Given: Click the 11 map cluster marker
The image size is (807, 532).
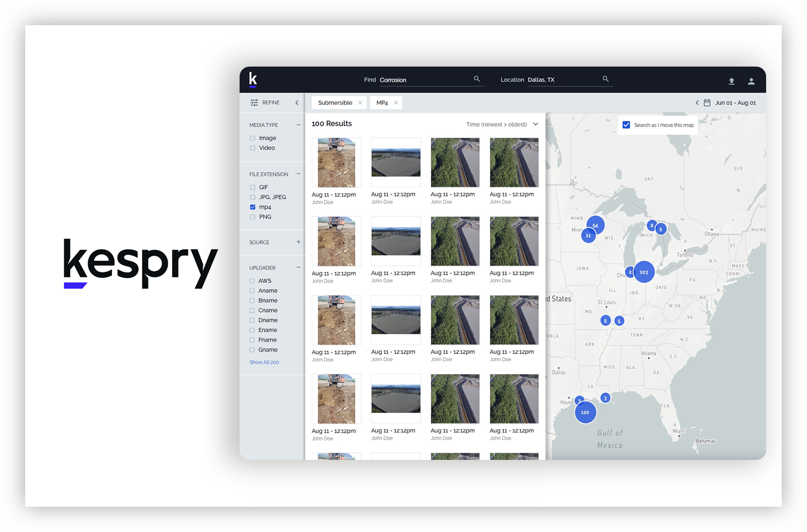Looking at the screenshot, I should click(x=588, y=235).
